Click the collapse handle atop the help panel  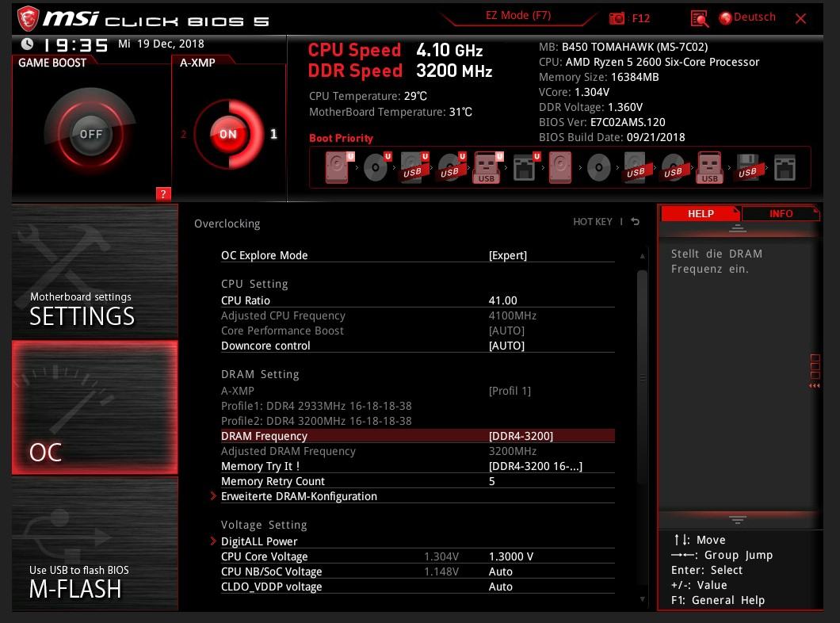click(x=738, y=229)
